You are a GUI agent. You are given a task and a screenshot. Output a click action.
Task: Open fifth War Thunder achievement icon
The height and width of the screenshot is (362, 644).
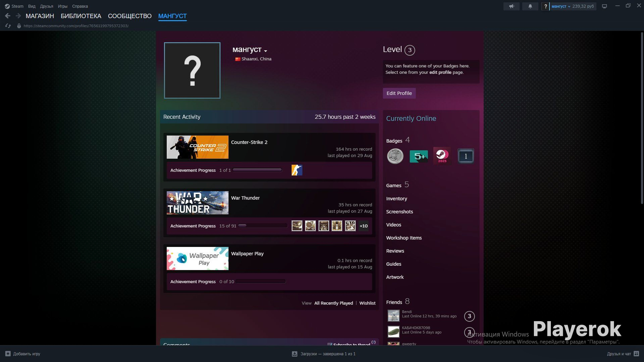coord(350,226)
